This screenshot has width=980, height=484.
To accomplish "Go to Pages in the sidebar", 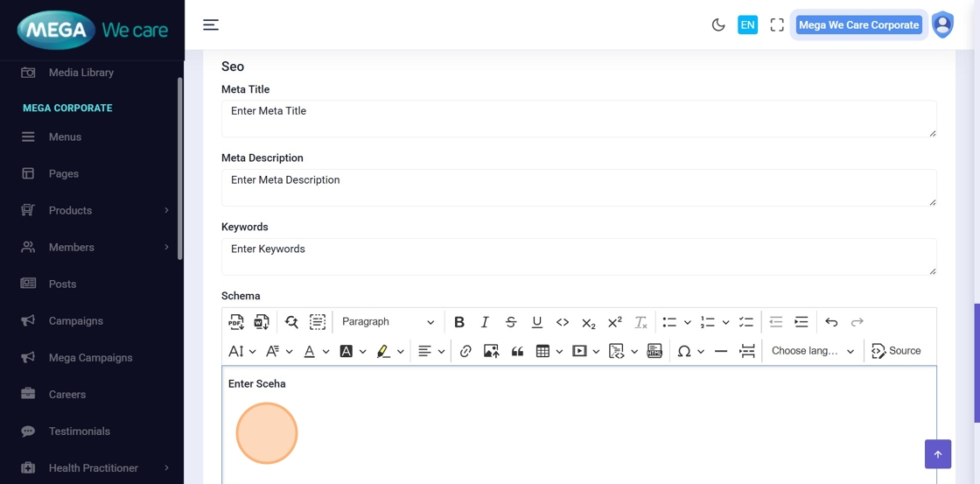I will pyautogui.click(x=64, y=174).
